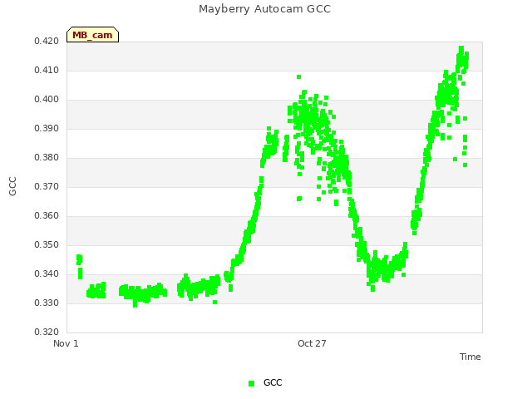Click the 0.380 y-axis tick label

pos(47,157)
